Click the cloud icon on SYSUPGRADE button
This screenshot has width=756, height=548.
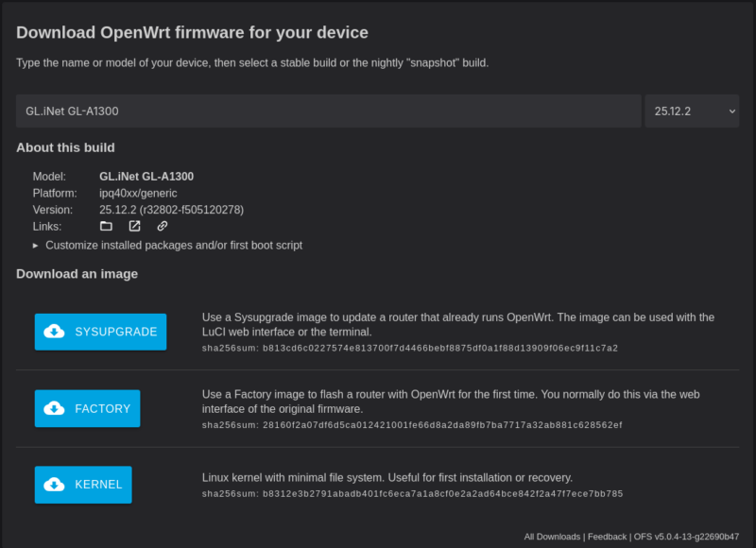pyautogui.click(x=55, y=332)
